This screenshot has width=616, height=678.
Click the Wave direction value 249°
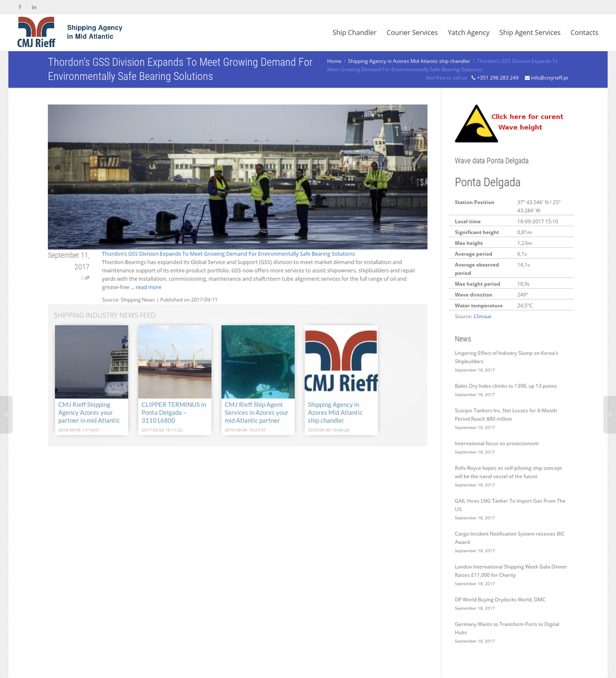[522, 295]
